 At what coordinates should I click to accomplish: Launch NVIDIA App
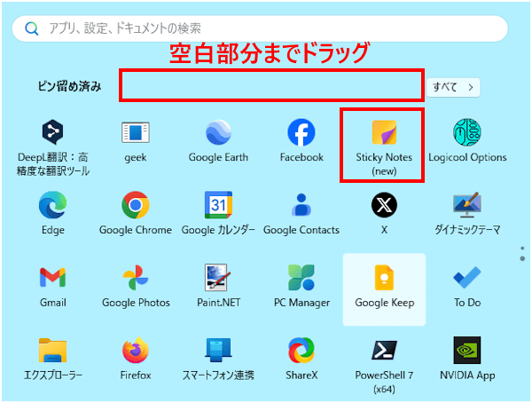(x=467, y=359)
